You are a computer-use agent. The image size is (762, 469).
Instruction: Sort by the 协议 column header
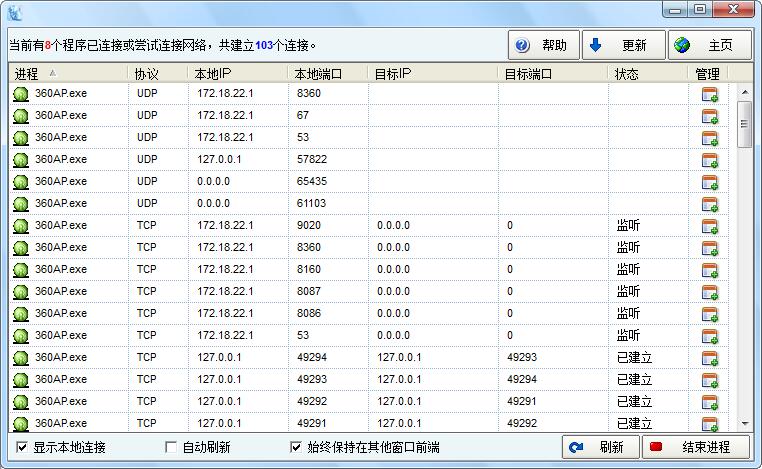tap(158, 74)
